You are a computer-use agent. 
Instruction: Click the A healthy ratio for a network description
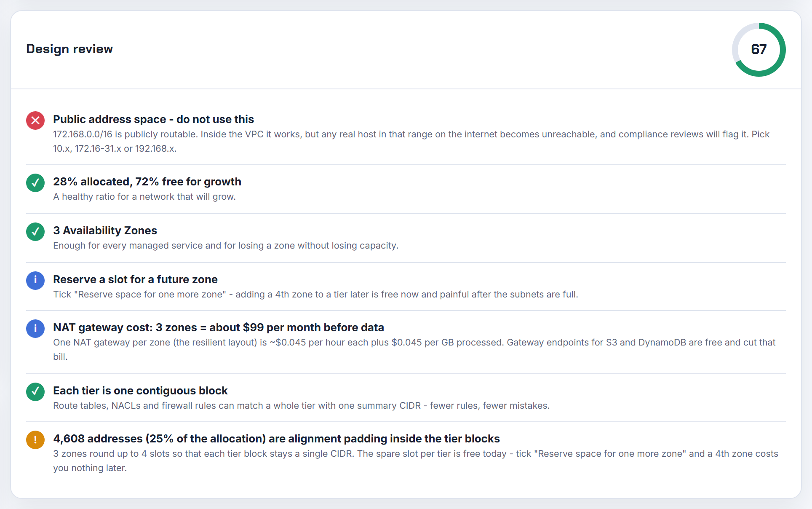(x=144, y=197)
